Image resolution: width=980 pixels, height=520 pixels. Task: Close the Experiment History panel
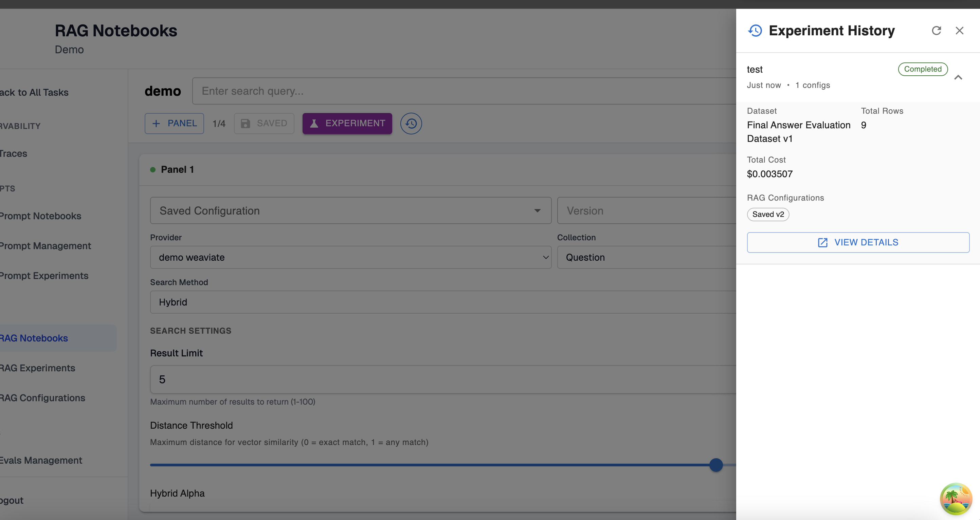(960, 31)
